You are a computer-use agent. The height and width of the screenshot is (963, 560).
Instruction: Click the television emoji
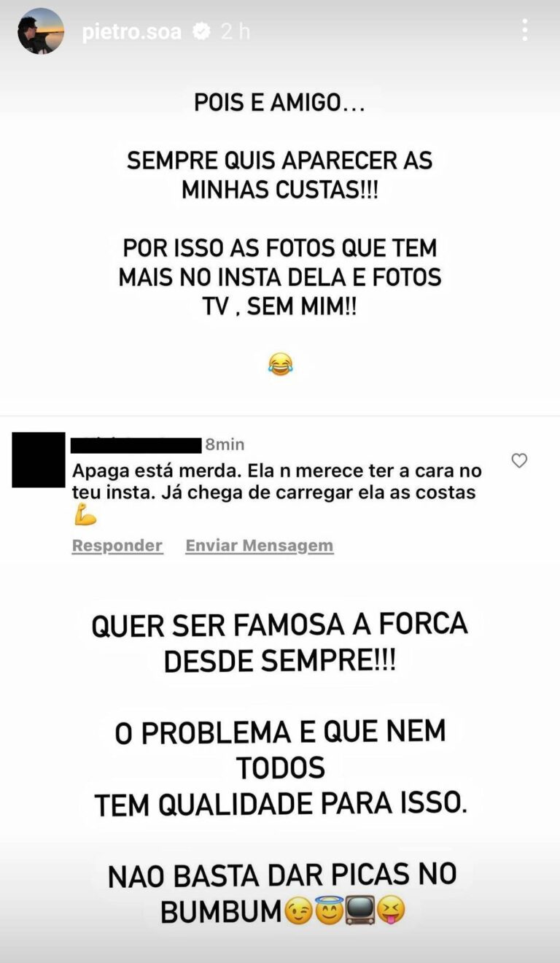click(360, 910)
